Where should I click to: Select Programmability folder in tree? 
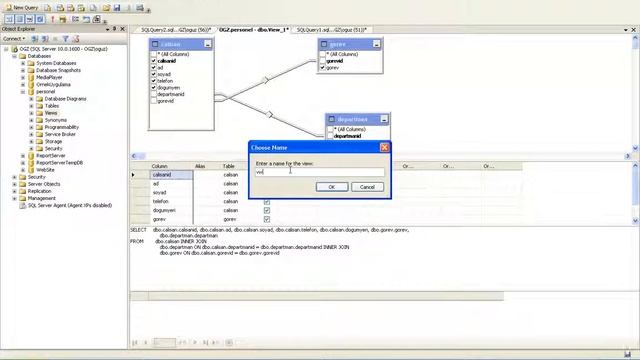click(x=62, y=127)
